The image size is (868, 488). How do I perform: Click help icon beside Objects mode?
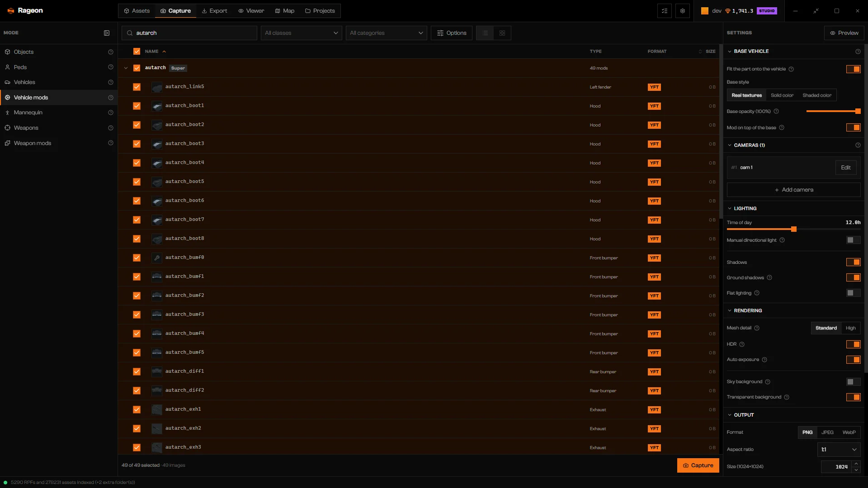(111, 52)
